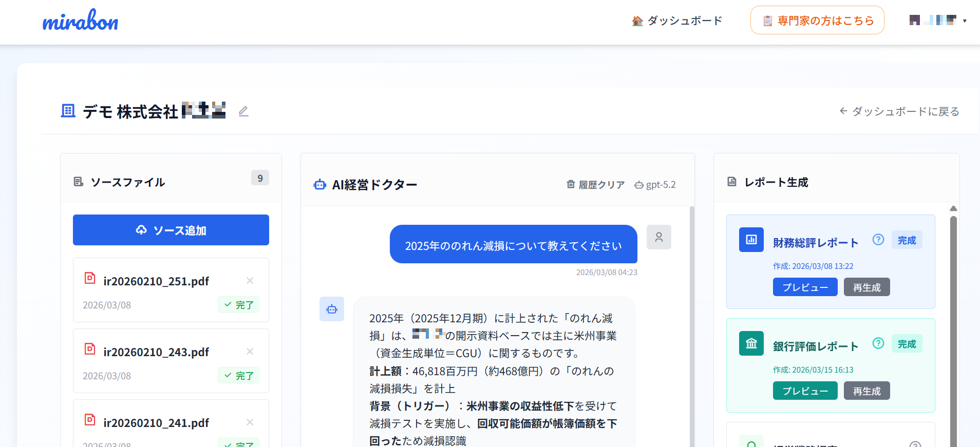This screenshot has width=980, height=447.
Task: Click report panel scrollbar up arrow
Action: tap(953, 208)
